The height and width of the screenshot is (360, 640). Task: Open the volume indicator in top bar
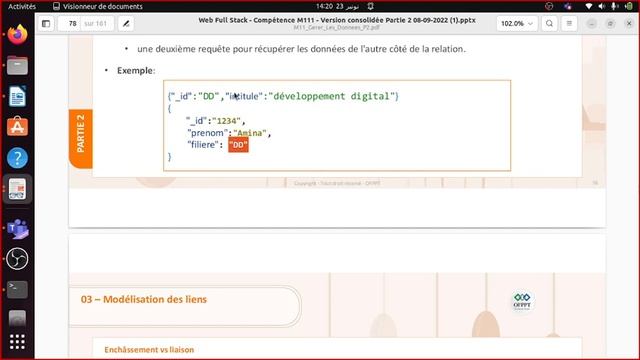pos(601,6)
